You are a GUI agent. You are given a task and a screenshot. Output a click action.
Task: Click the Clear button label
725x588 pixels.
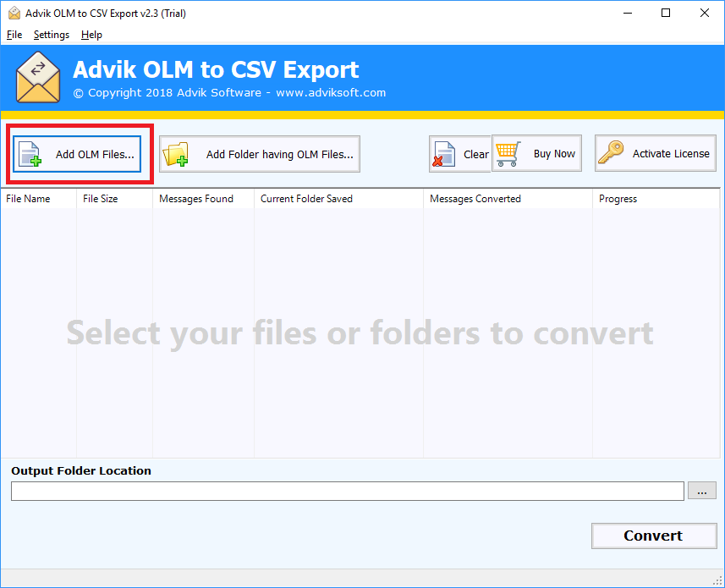[x=476, y=154]
